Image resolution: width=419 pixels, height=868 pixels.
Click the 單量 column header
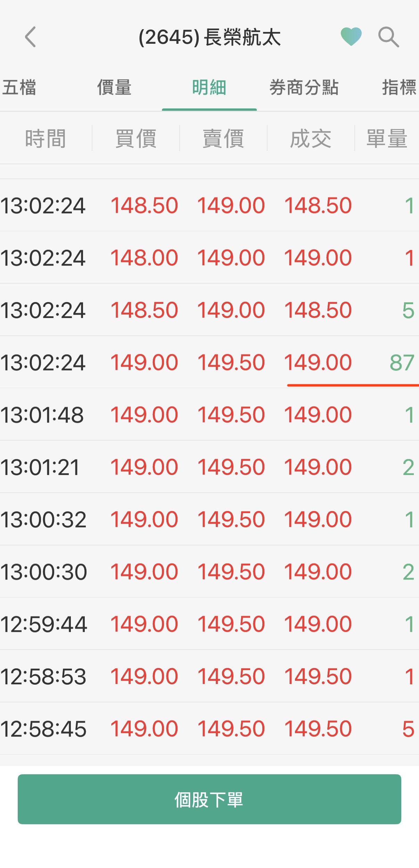click(387, 139)
